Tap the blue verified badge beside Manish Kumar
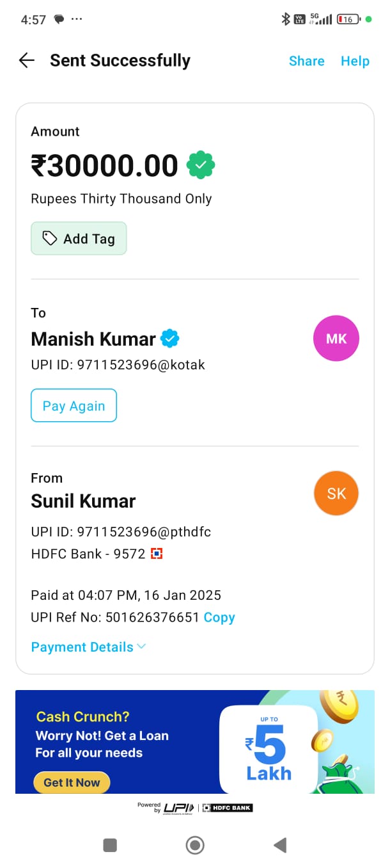Viewport: 390px width, 868px height. tap(169, 338)
